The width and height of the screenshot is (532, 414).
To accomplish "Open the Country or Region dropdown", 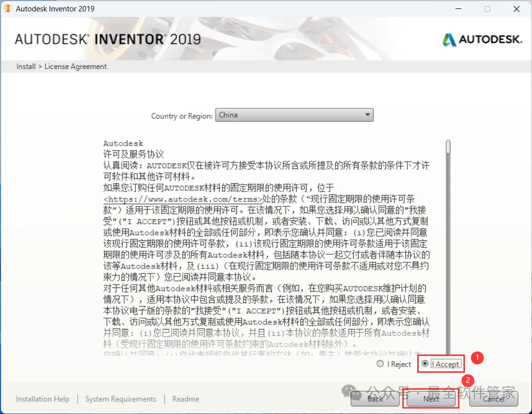I will (294, 115).
